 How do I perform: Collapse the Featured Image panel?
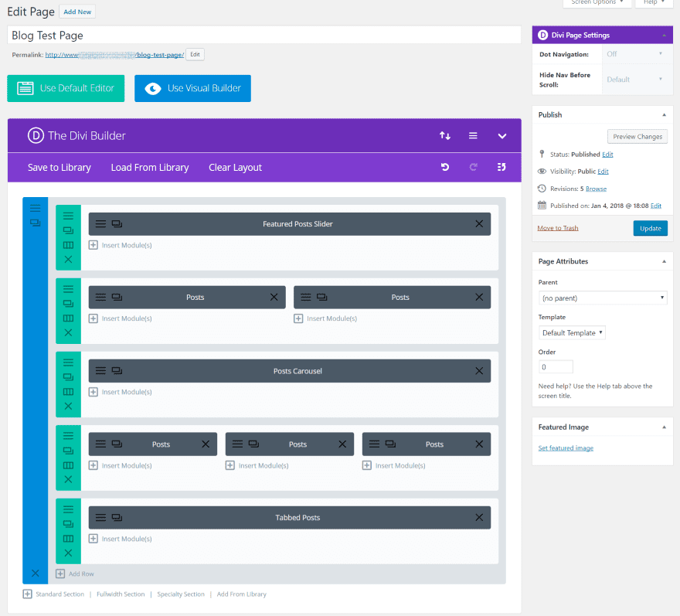point(664,427)
